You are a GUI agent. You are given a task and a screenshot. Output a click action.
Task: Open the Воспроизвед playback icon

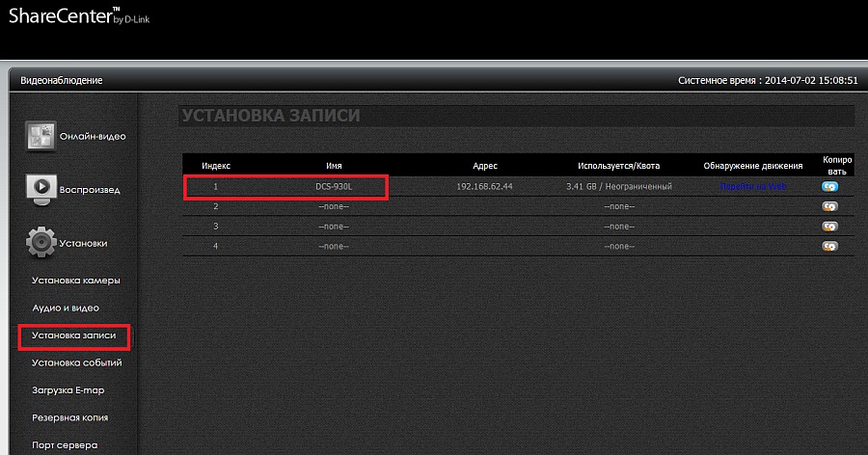(x=41, y=190)
